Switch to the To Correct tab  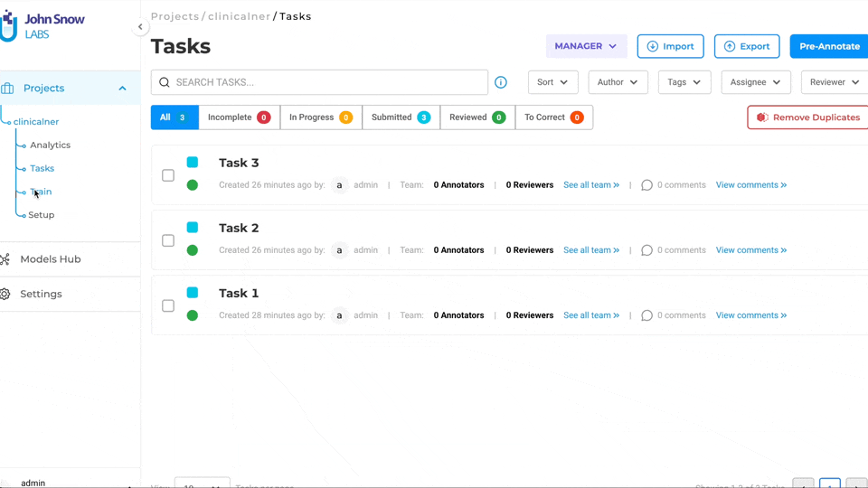(554, 117)
